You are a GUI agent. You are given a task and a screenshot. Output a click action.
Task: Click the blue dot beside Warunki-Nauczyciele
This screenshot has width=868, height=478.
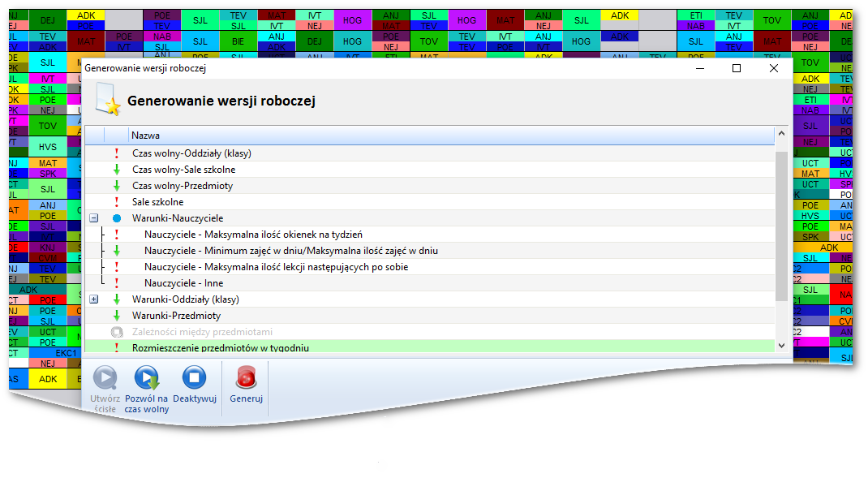pos(116,218)
